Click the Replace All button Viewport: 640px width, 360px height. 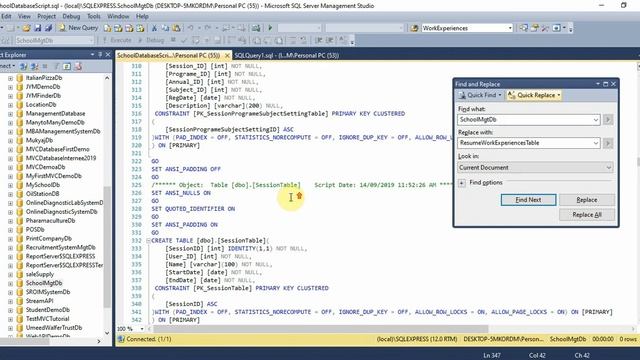(x=587, y=215)
